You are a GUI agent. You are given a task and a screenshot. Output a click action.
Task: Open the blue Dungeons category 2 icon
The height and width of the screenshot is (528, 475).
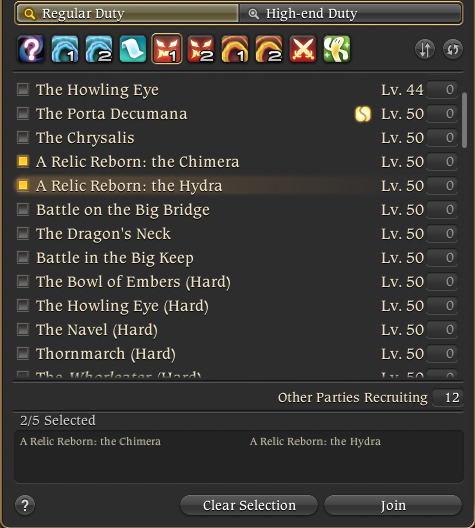(x=99, y=49)
